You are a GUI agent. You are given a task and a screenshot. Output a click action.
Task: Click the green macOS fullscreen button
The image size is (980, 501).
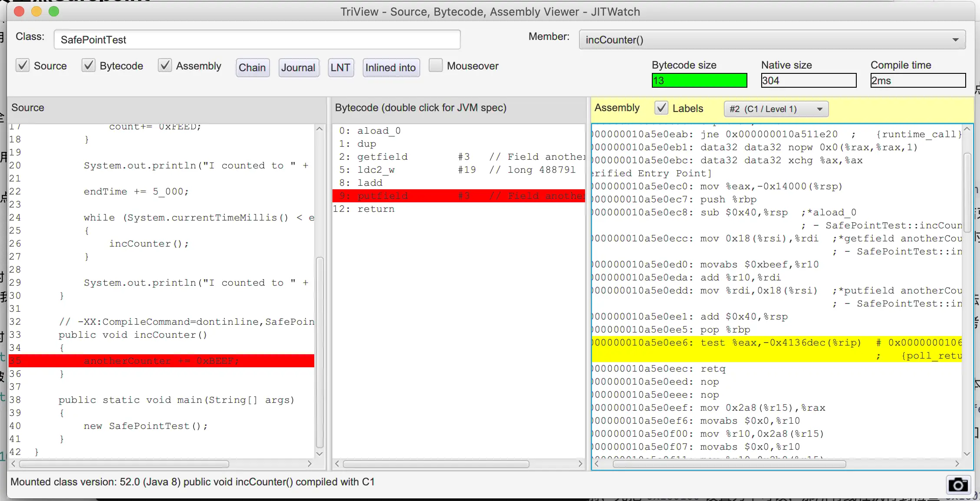(54, 12)
